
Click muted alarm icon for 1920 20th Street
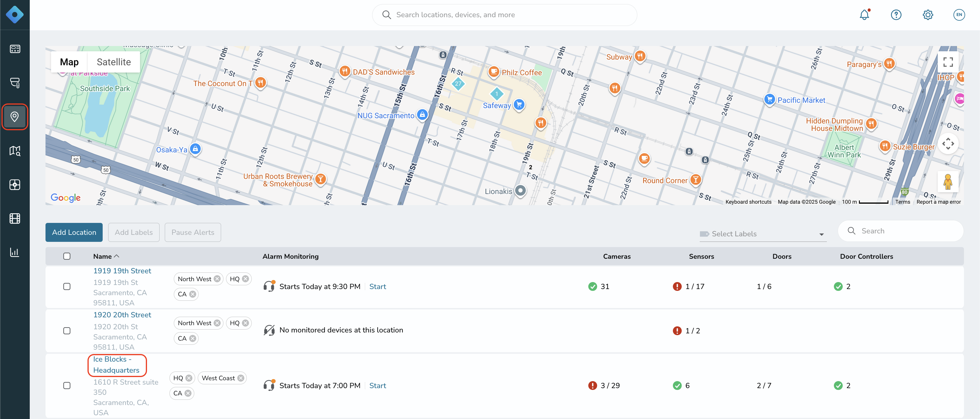point(269,330)
